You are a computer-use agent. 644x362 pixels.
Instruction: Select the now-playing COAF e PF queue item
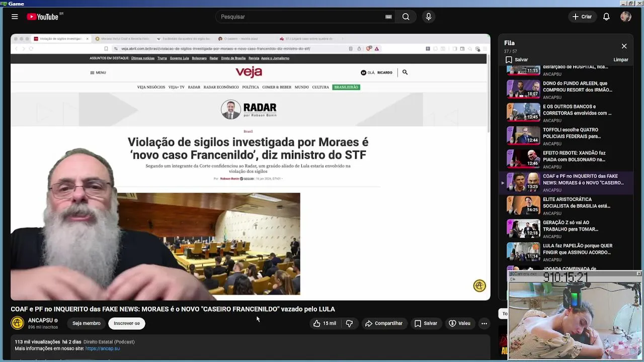(x=566, y=183)
